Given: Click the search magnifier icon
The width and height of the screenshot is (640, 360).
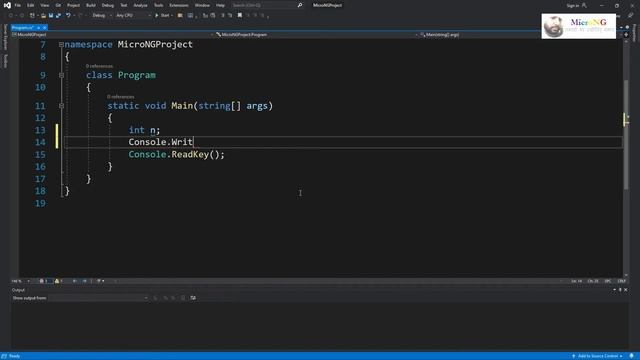Looking at the screenshot, I should coord(300,5).
